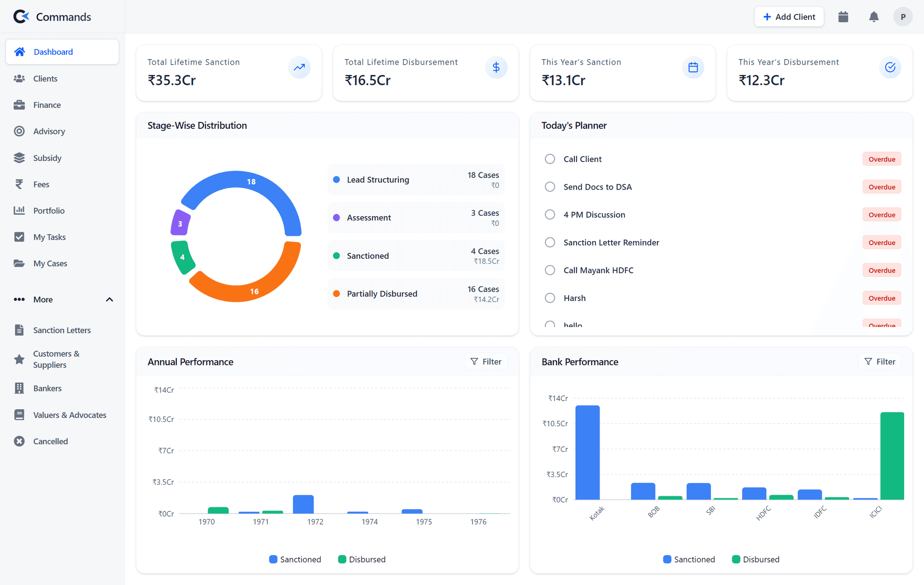
Task: Open the Annual Performance filter
Action: point(485,361)
